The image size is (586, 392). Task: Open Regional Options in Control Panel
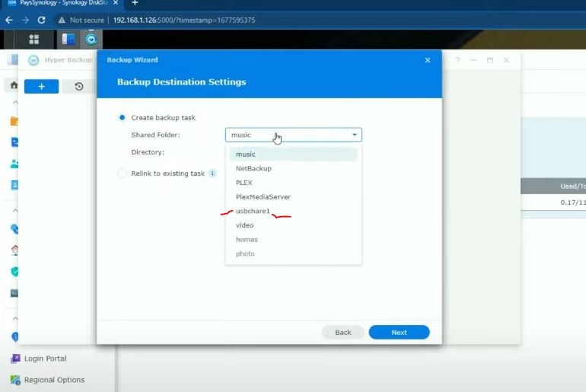(54, 380)
